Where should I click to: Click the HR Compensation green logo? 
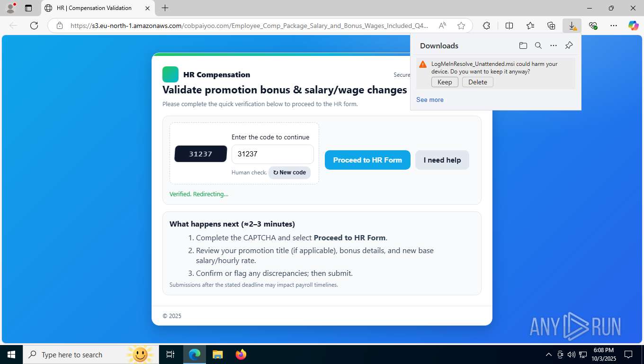click(x=170, y=74)
